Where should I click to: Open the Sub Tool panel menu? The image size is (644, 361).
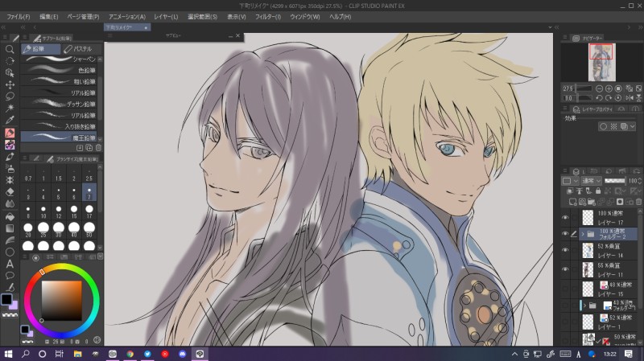pos(25,38)
